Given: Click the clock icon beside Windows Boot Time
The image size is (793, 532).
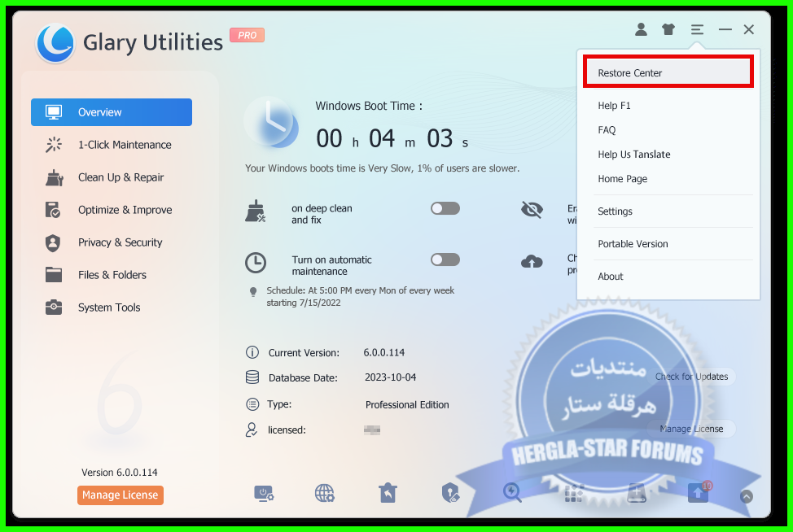Looking at the screenshot, I should pyautogui.click(x=271, y=123).
